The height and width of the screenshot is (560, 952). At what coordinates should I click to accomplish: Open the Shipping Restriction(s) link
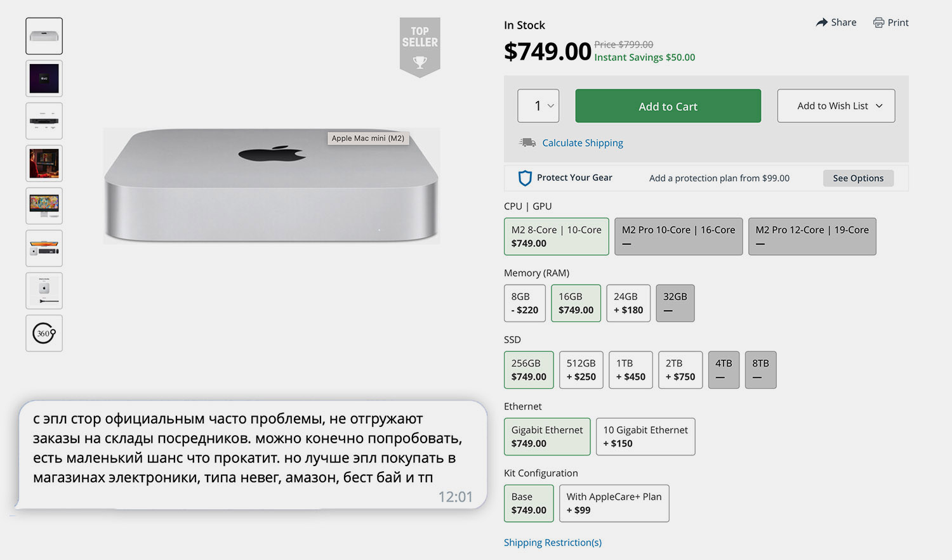[x=552, y=542]
